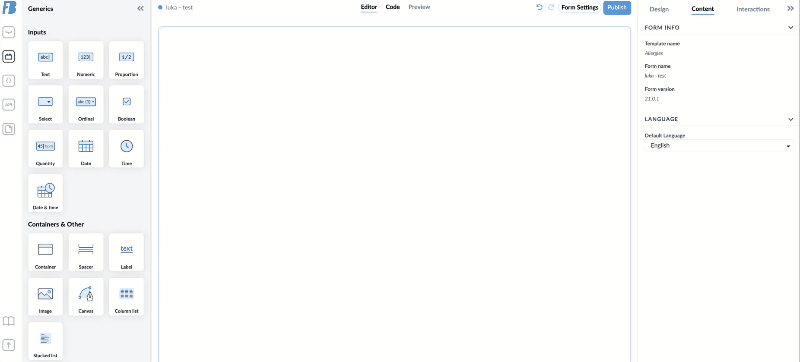
Task: Open the Design tab
Action: (659, 9)
